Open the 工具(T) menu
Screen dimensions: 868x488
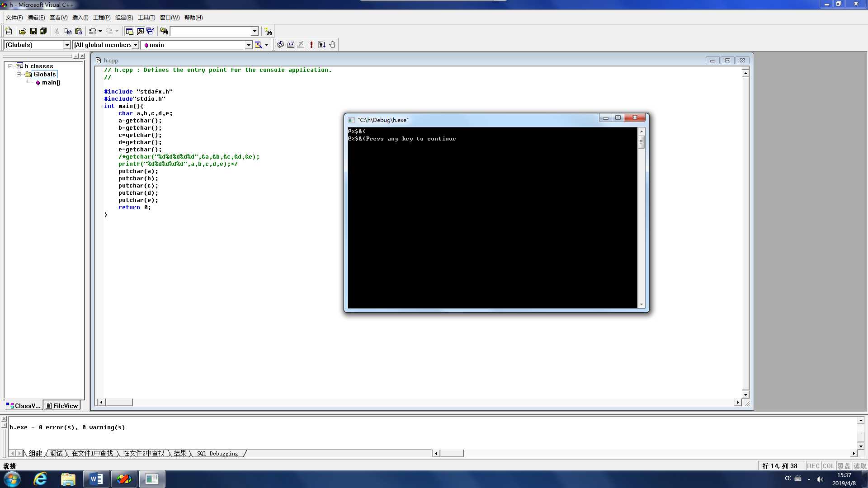point(146,18)
